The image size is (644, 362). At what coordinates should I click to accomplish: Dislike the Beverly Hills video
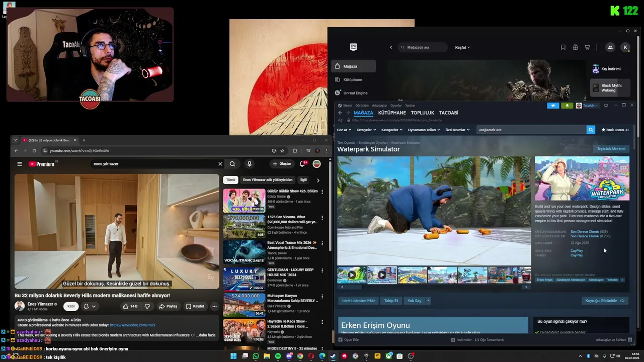[x=147, y=306]
